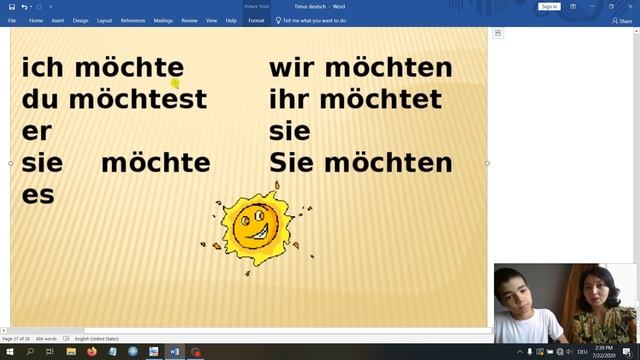Open the File menu

click(12, 20)
